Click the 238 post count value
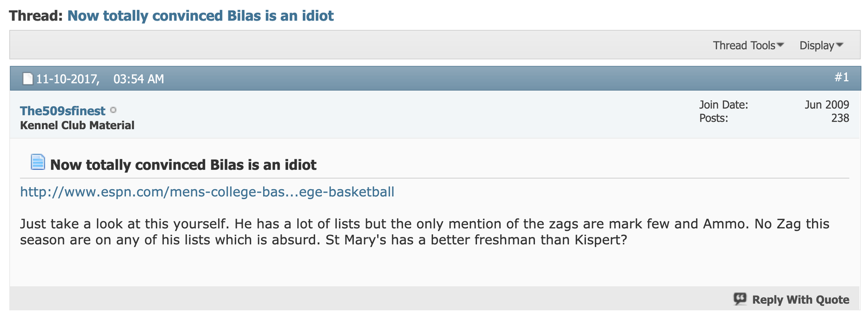This screenshot has height=315, width=868. (840, 118)
